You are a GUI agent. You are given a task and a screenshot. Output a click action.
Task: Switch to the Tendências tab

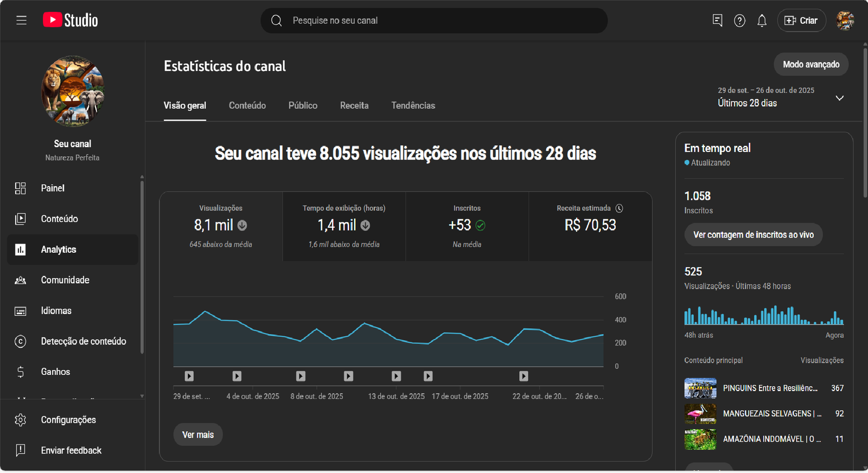[x=413, y=105]
